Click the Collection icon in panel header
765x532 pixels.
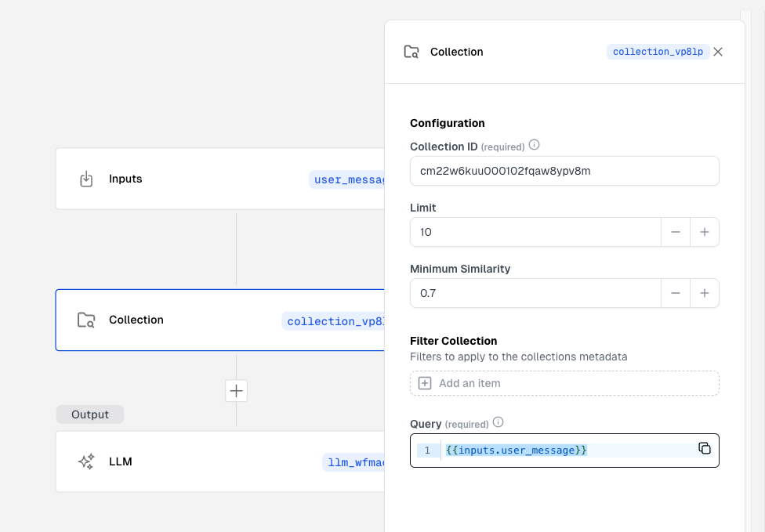[x=412, y=52]
